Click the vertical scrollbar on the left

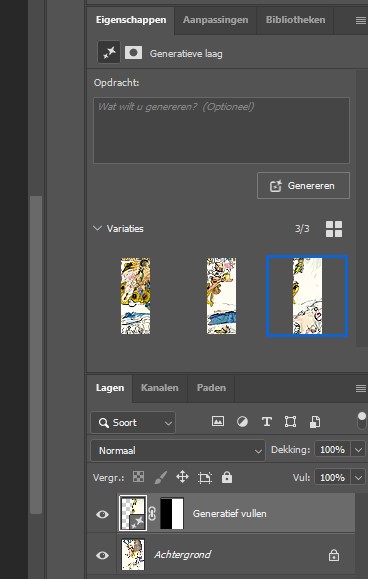click(36, 354)
